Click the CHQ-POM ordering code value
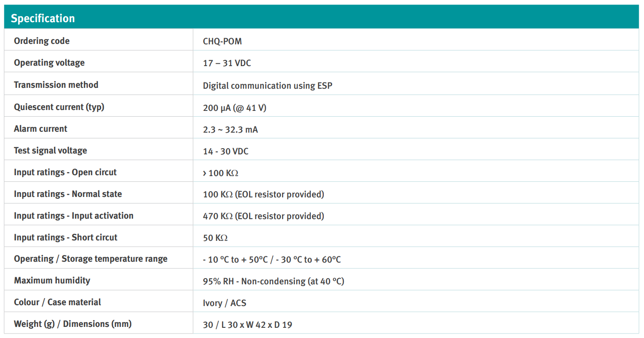 (x=222, y=41)
